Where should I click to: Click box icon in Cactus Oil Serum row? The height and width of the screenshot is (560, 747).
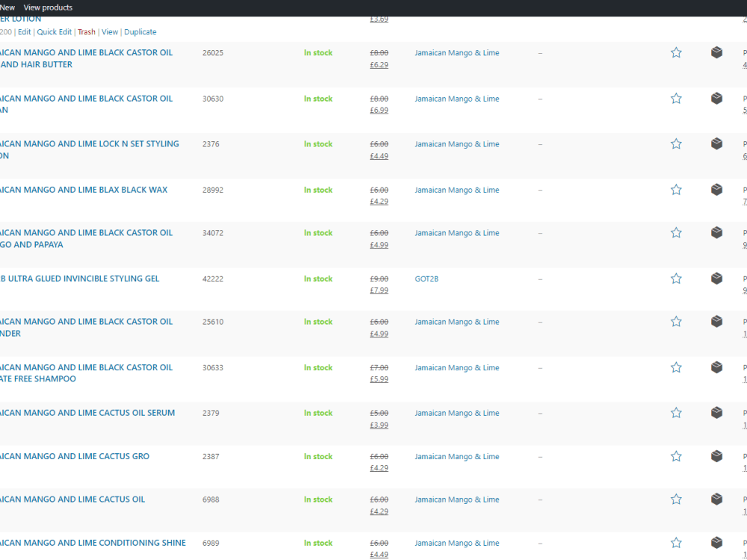click(x=716, y=412)
